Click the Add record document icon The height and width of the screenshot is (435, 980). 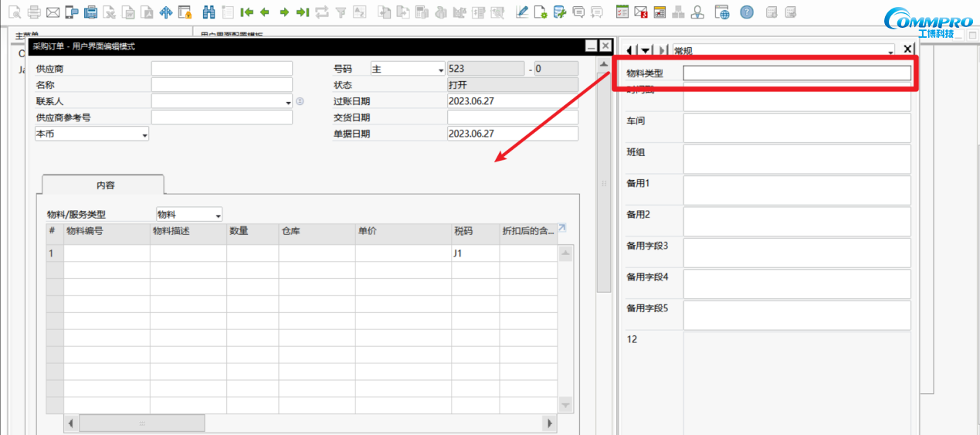click(x=228, y=12)
